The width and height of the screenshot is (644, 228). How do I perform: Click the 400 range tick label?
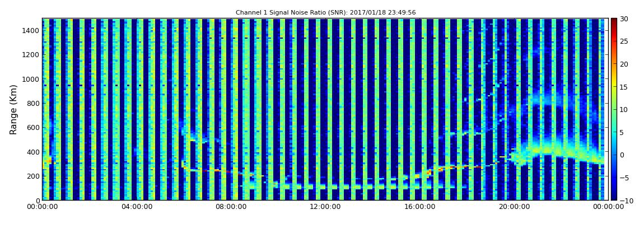click(x=33, y=152)
